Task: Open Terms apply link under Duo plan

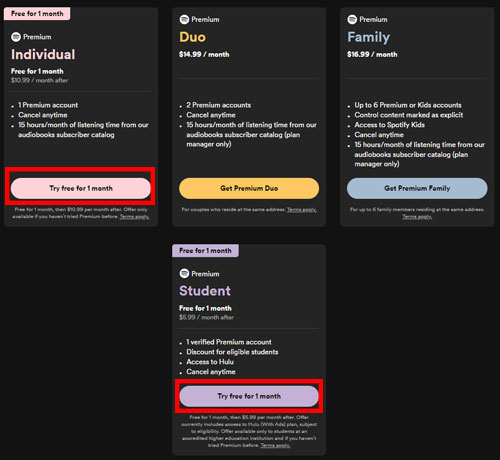Action: (302, 210)
